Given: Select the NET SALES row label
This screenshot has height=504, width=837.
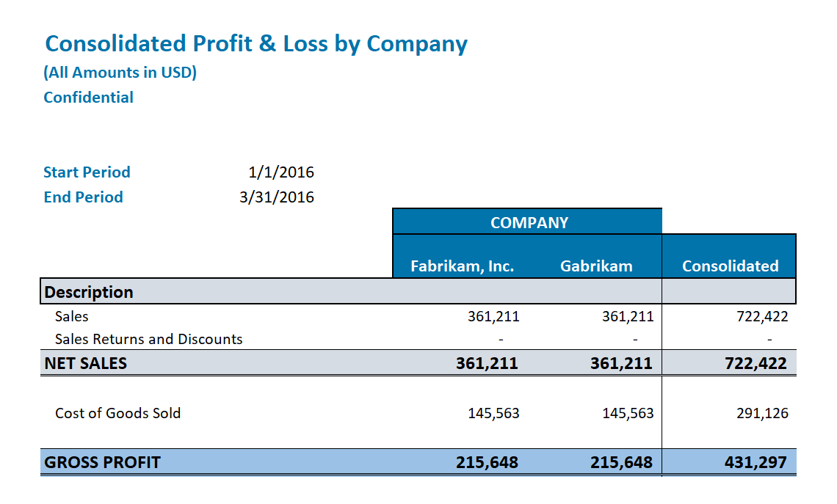Looking at the screenshot, I should click(85, 363).
